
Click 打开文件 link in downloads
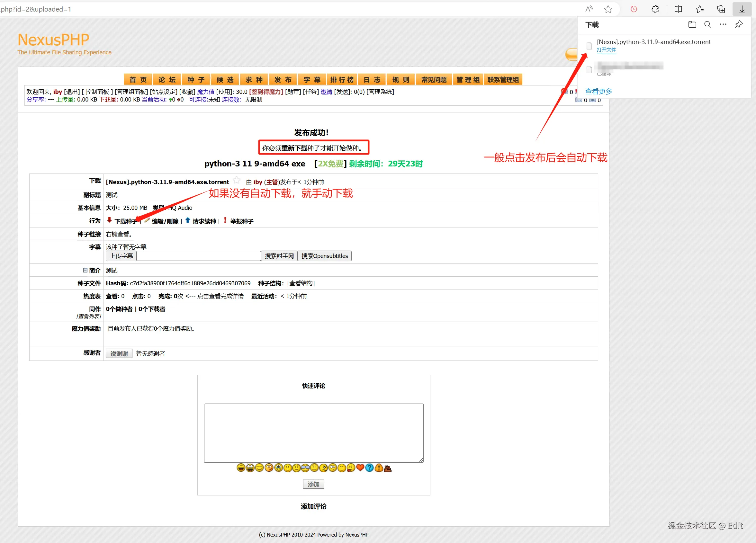(606, 49)
